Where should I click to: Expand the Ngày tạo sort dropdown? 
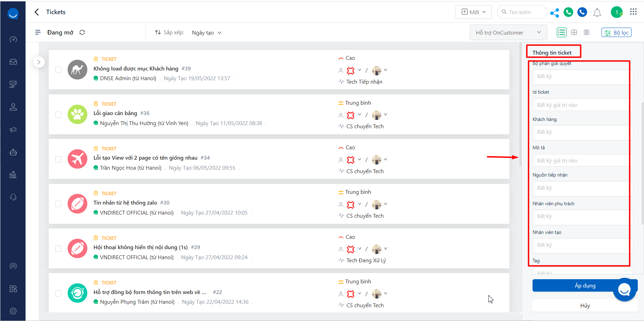pyautogui.click(x=206, y=33)
